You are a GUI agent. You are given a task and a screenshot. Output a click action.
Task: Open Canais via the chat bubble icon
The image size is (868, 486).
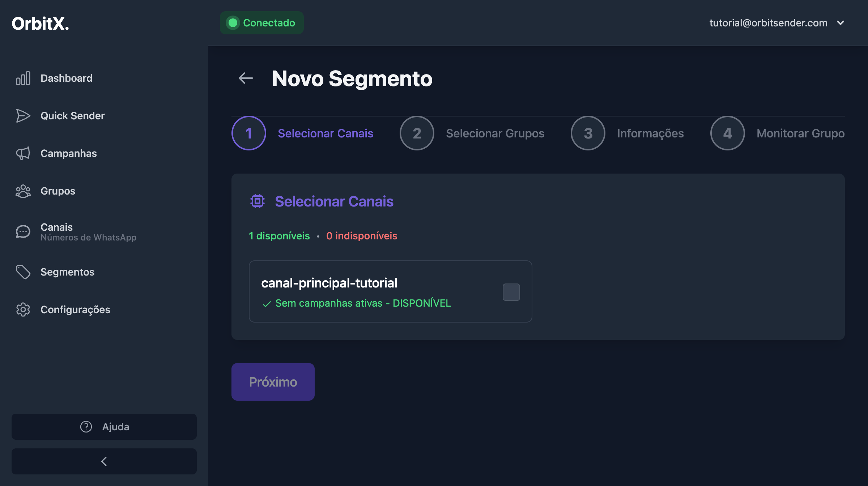pos(23,231)
